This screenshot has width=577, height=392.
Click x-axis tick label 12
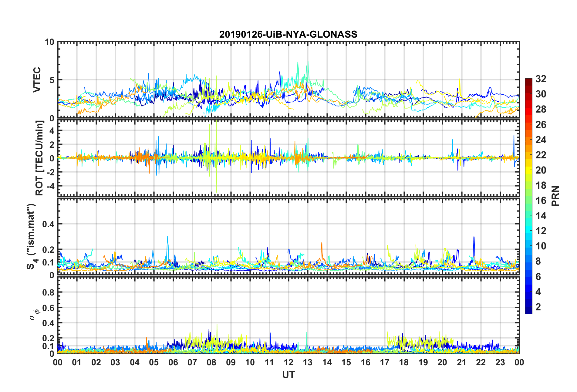click(x=288, y=362)
